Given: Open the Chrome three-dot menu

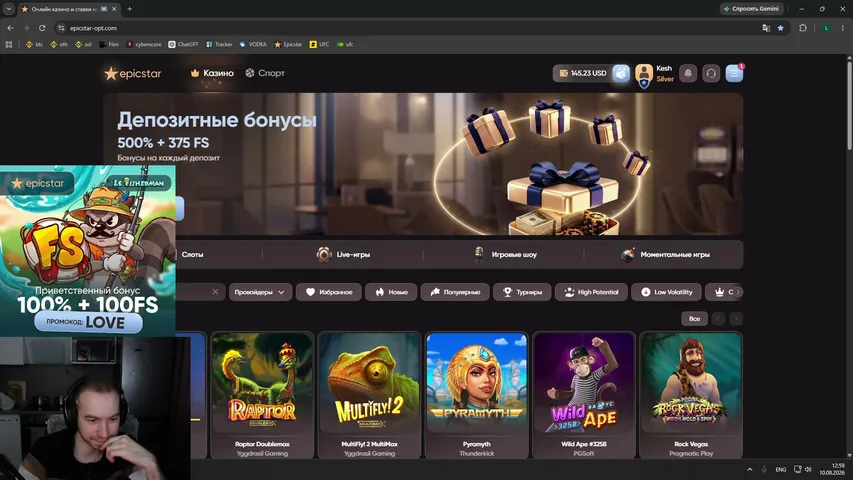Looking at the screenshot, I should click(x=843, y=28).
